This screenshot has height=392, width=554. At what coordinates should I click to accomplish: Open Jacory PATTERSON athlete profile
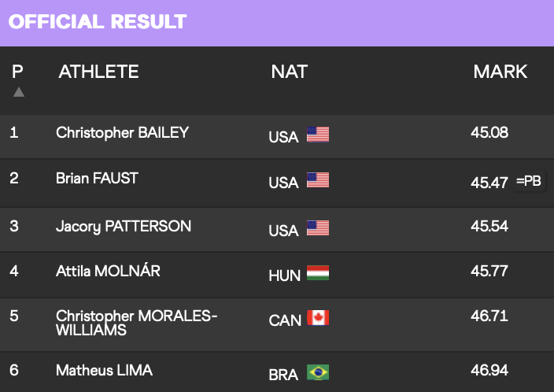click(x=124, y=227)
